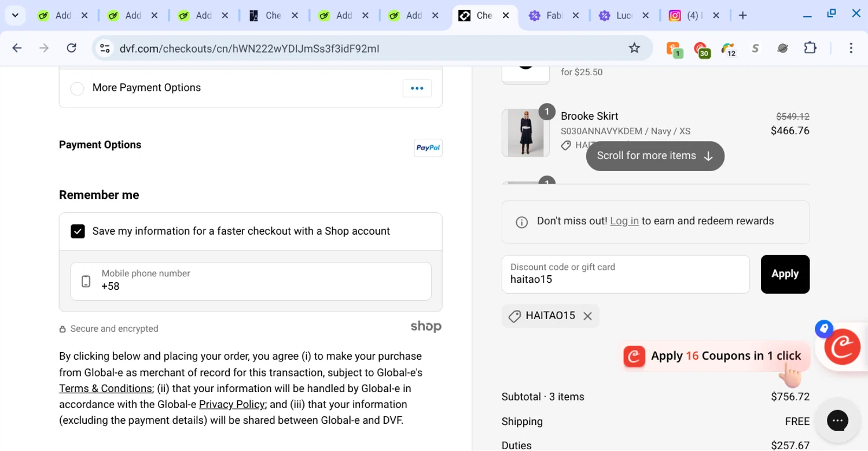
Task: Close the Instagram (4) tab
Action: pyautogui.click(x=716, y=16)
